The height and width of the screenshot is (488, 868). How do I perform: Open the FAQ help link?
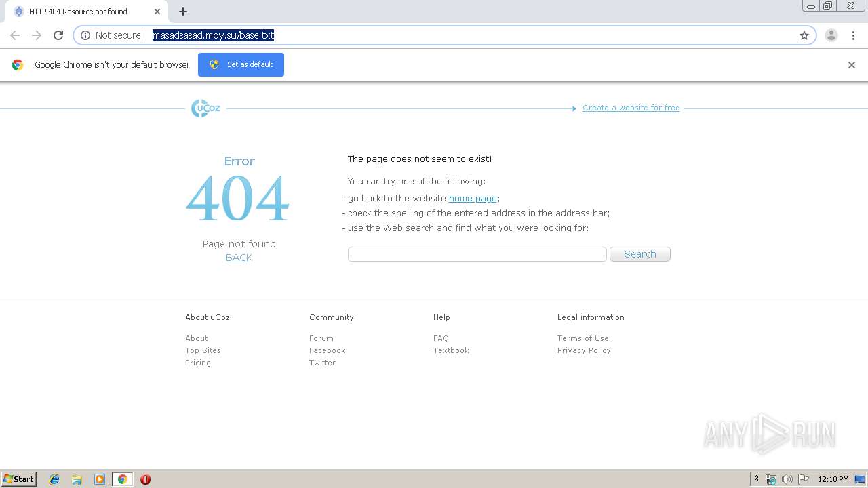point(441,338)
